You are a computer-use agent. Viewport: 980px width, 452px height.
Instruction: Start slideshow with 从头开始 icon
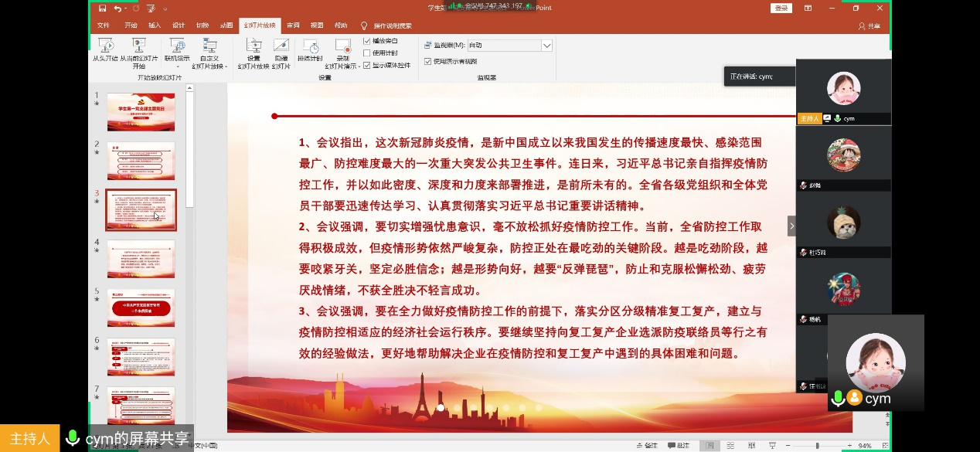tap(105, 48)
